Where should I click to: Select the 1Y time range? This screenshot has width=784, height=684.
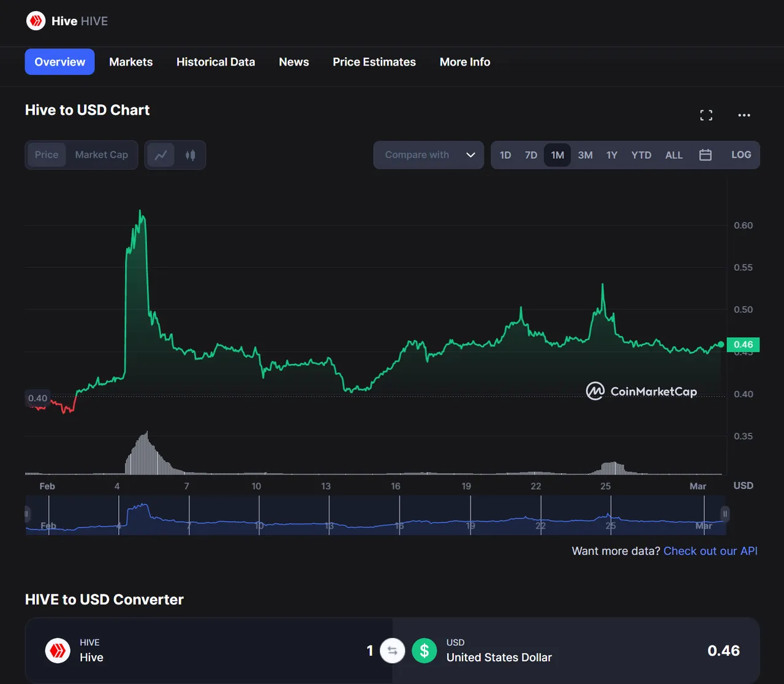click(612, 155)
